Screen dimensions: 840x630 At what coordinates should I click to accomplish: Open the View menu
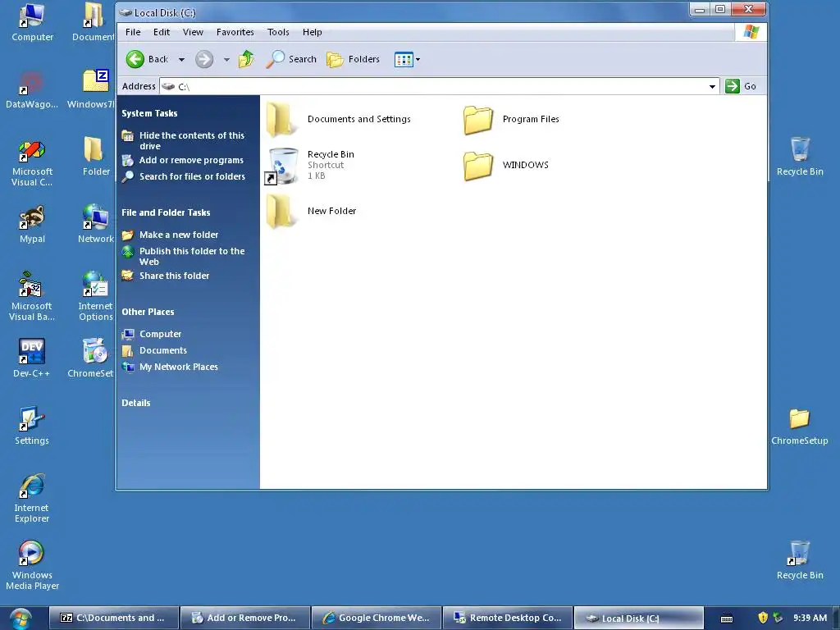[x=193, y=32]
